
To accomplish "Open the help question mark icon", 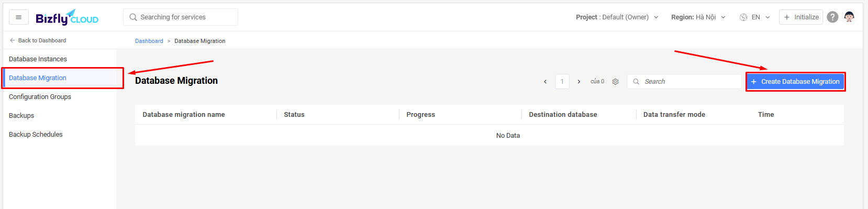I will (832, 17).
